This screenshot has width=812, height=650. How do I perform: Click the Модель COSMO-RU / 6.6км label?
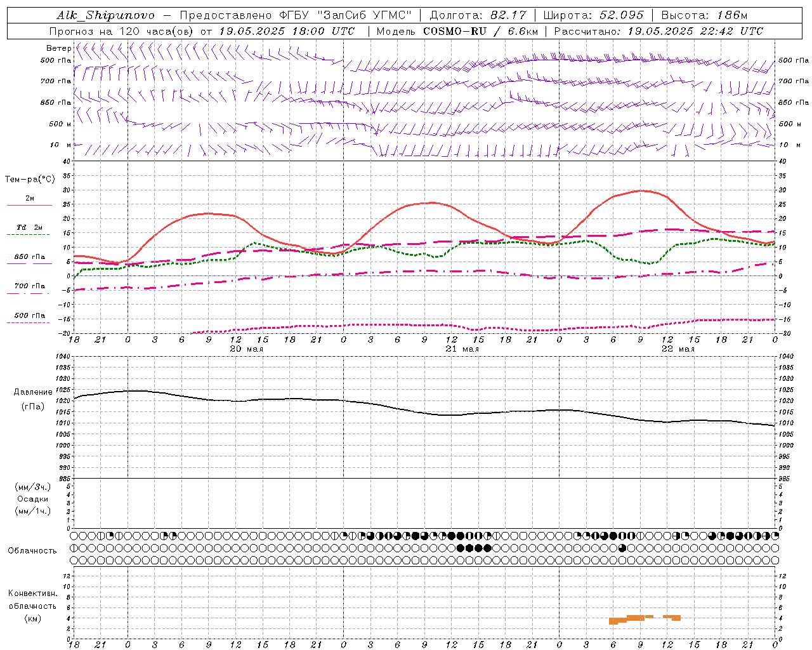coord(457,31)
